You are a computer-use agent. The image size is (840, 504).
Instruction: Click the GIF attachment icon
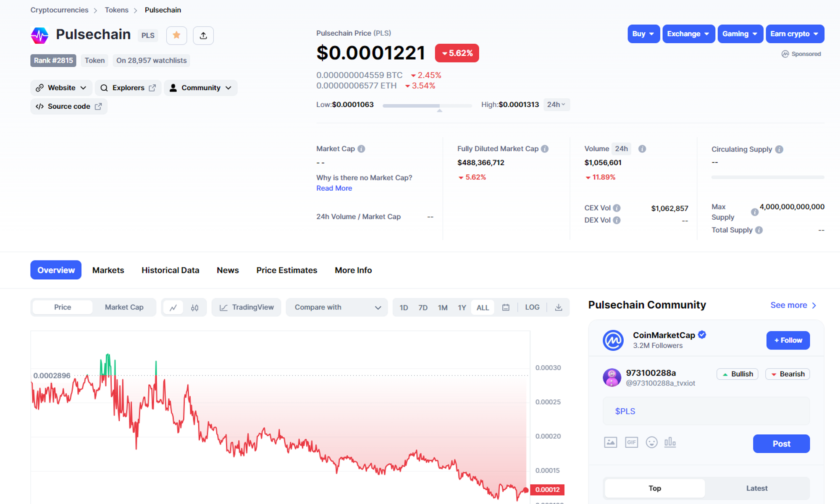[x=631, y=442]
